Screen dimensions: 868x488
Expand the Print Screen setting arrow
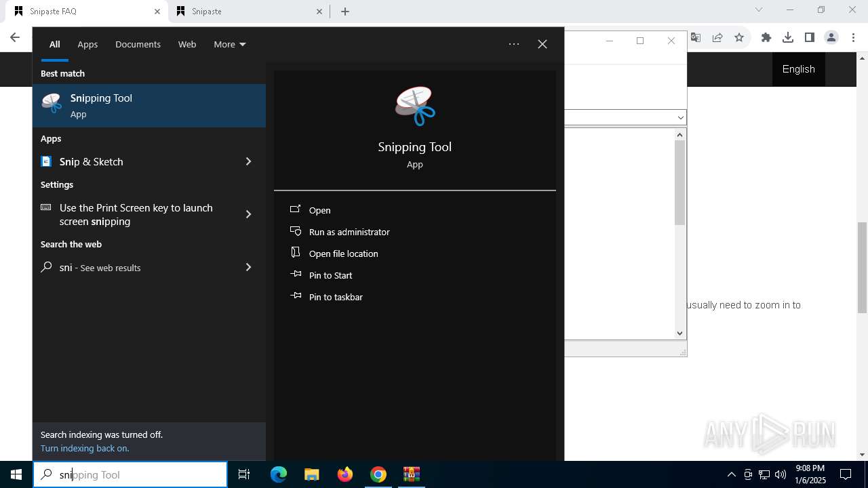pyautogui.click(x=248, y=214)
